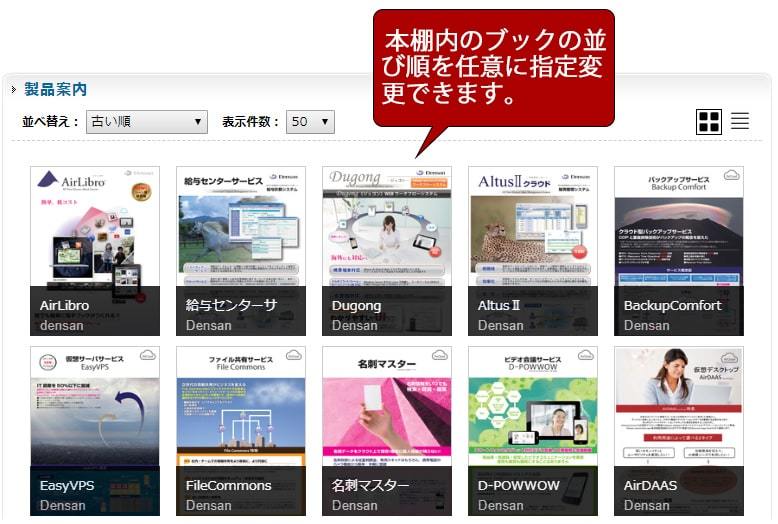778x524 pixels.
Task: Open the Dugong book cover
Action: (x=387, y=251)
